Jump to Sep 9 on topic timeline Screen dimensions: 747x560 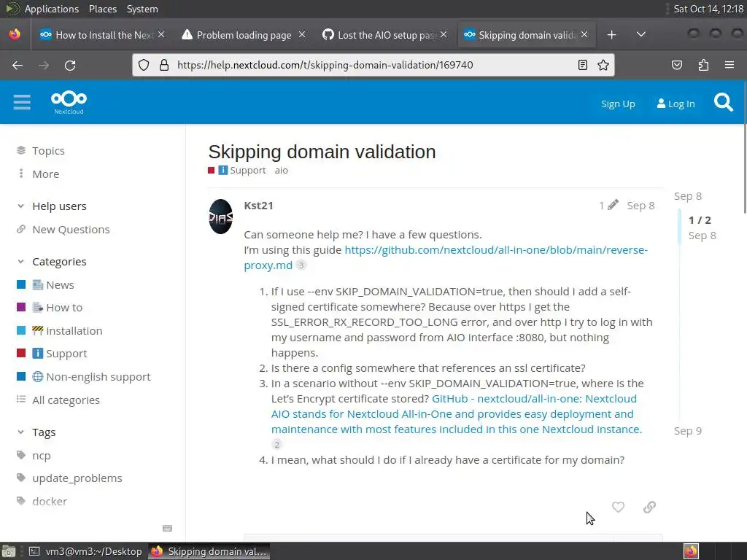click(687, 430)
